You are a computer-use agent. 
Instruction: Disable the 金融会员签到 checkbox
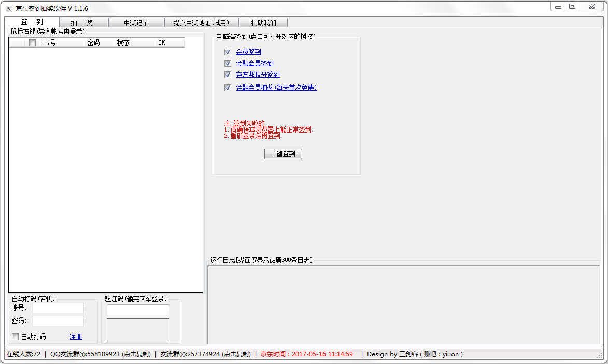point(228,63)
